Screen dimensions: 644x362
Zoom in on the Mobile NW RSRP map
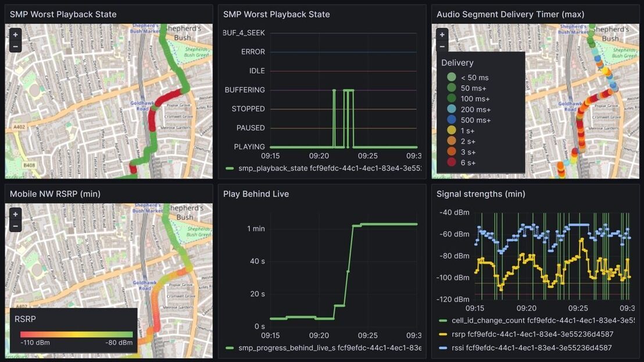point(16,214)
